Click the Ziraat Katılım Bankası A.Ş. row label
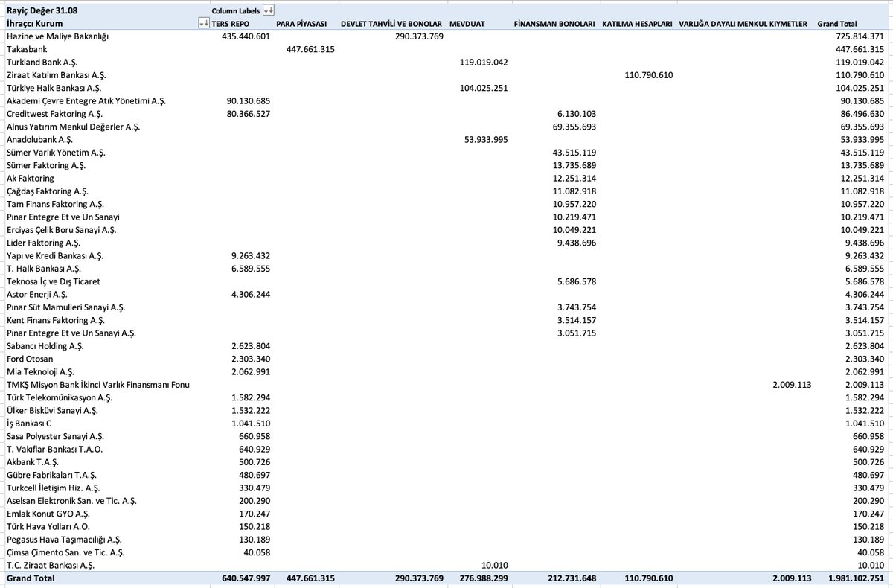The height and width of the screenshot is (588, 893). (56, 75)
